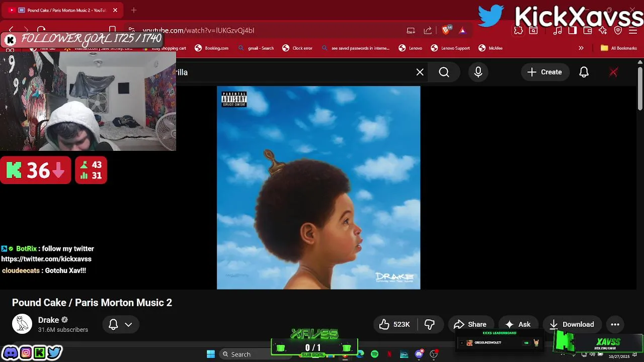
Task: Reload the YouTube page
Action: pos(42,30)
